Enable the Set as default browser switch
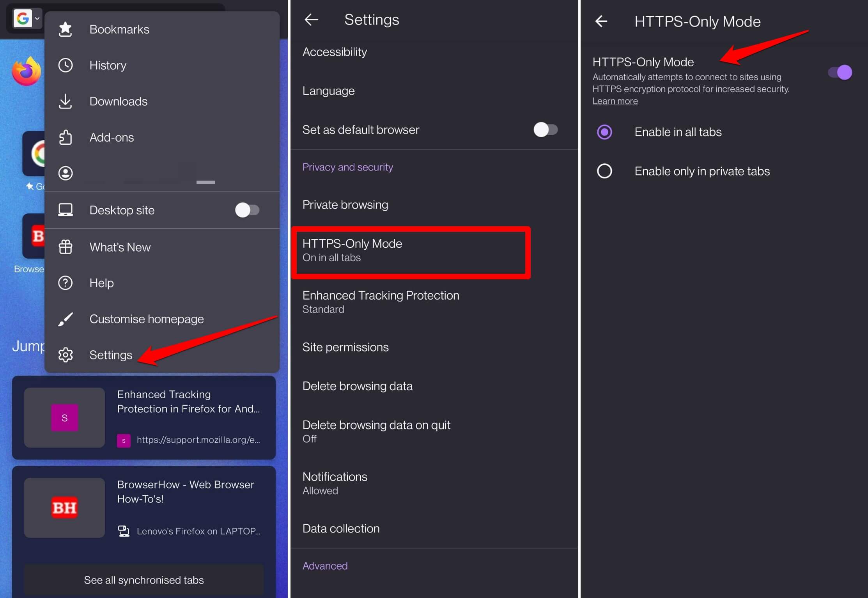The height and width of the screenshot is (598, 868). click(x=545, y=130)
